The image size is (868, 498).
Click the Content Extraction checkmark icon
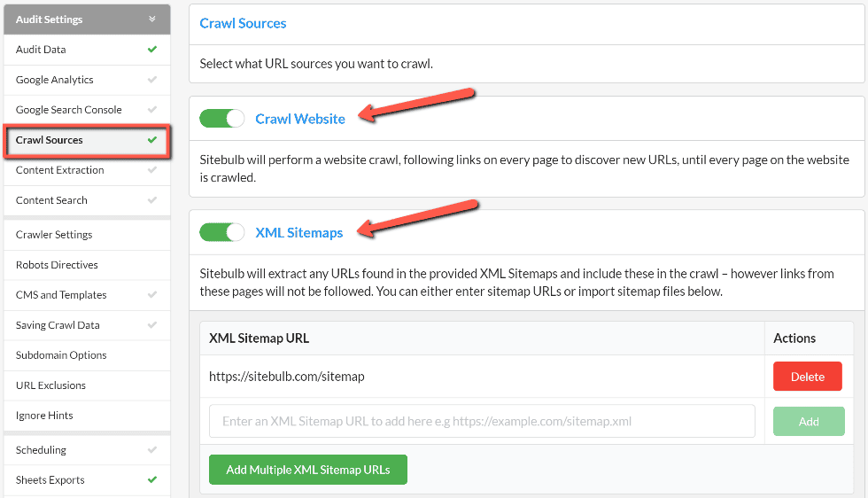pos(152,170)
